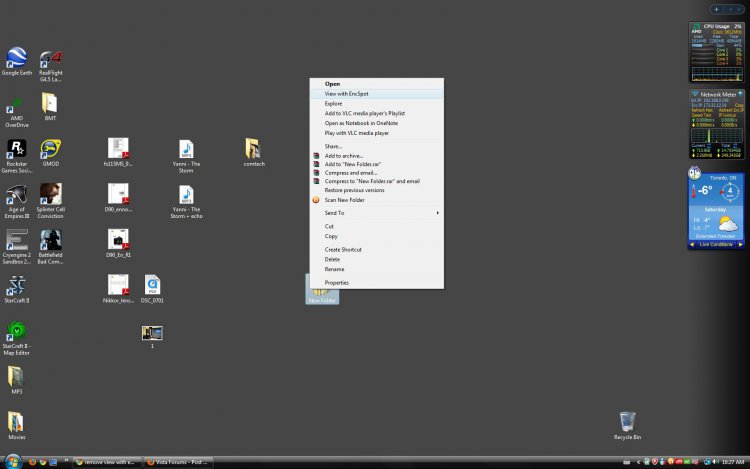Screen dimensions: 750x469
Task: Click 'IP Lookup' in Network Meter gadget
Action: (x=727, y=115)
